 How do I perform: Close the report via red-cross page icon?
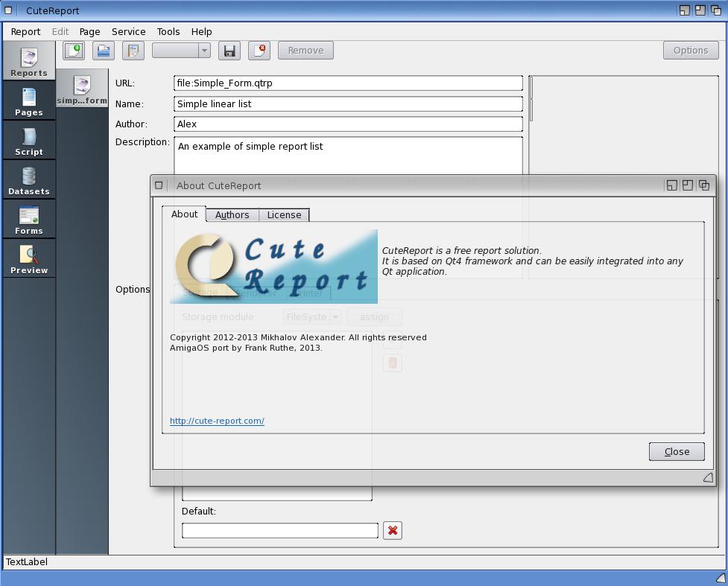point(259,51)
